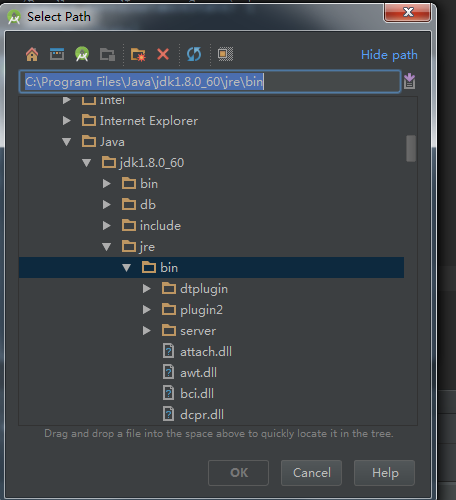Go to Android Studio project directory
Screen dimensions: 456x500
(x=82, y=54)
